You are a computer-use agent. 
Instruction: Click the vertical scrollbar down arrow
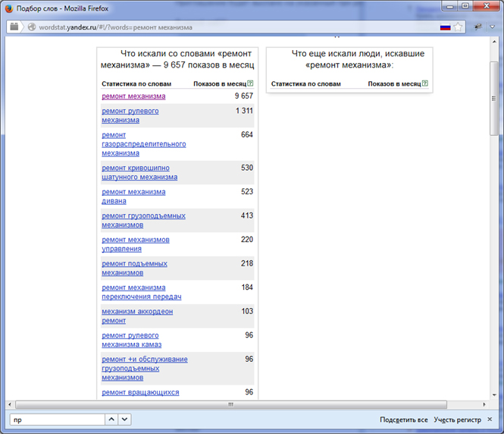(494, 395)
